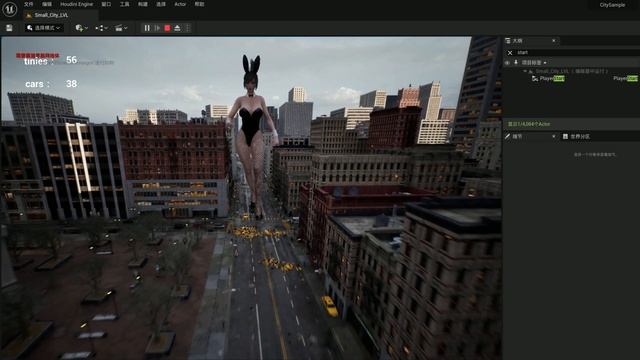This screenshot has height=360, width=640.
Task: Open the Actor menu
Action: point(180,4)
